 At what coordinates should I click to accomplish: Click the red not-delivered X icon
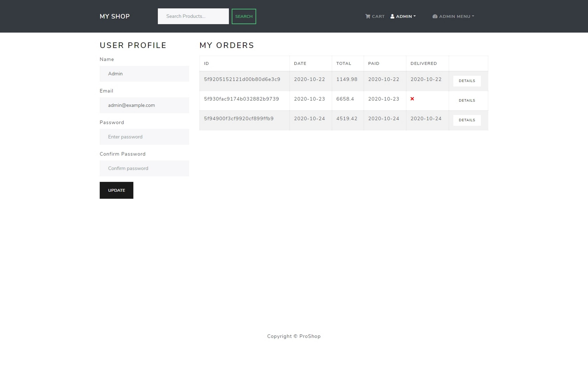pyautogui.click(x=412, y=99)
